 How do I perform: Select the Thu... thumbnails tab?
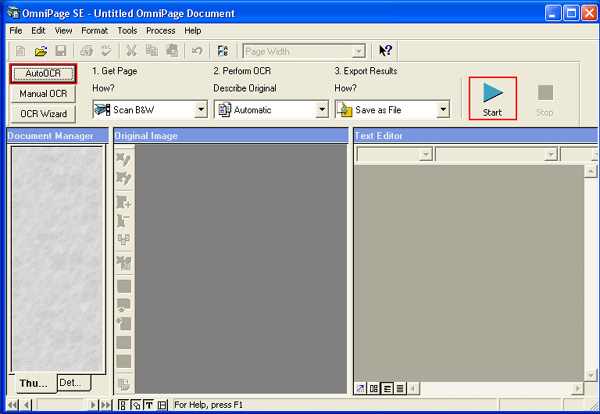[32, 383]
